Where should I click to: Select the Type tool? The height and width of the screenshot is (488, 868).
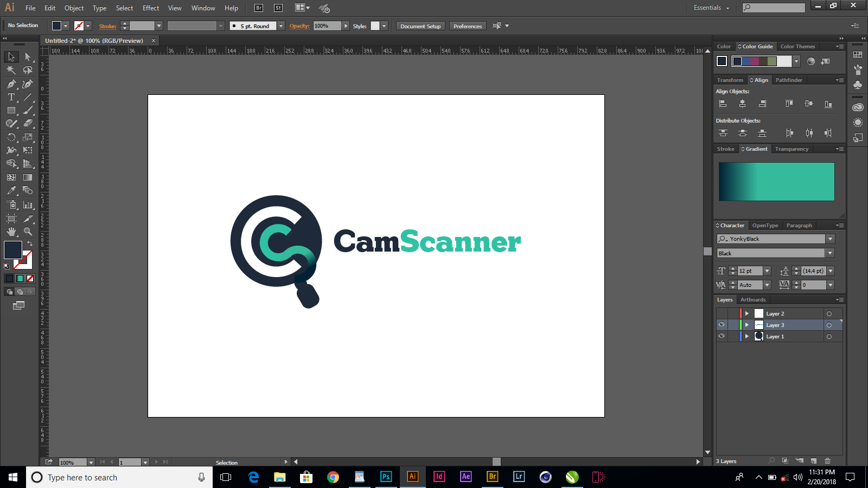point(11,97)
